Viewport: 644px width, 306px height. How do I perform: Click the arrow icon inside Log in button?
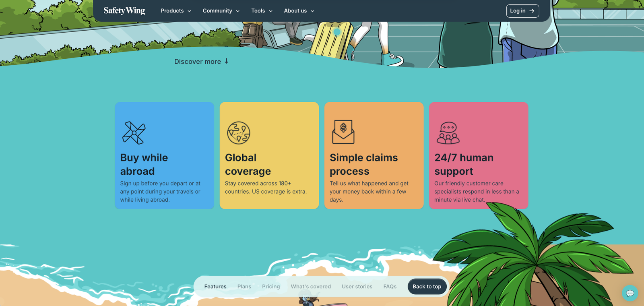[532, 11]
